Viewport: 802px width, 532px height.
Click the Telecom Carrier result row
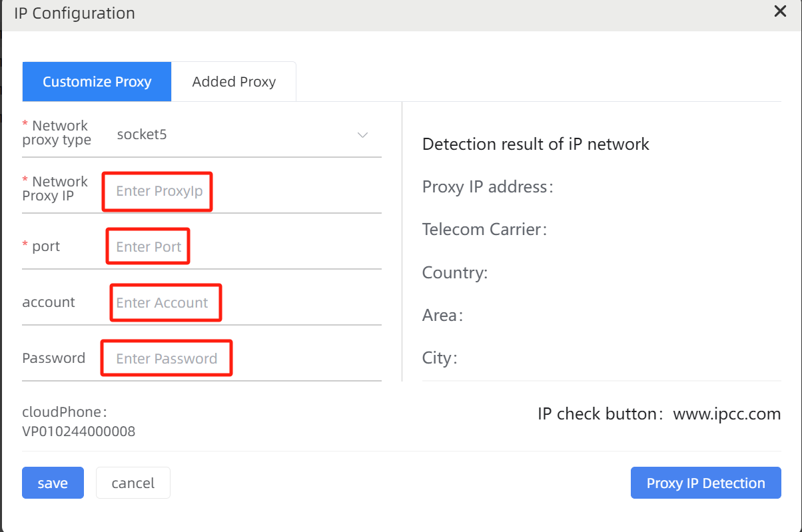(x=484, y=230)
